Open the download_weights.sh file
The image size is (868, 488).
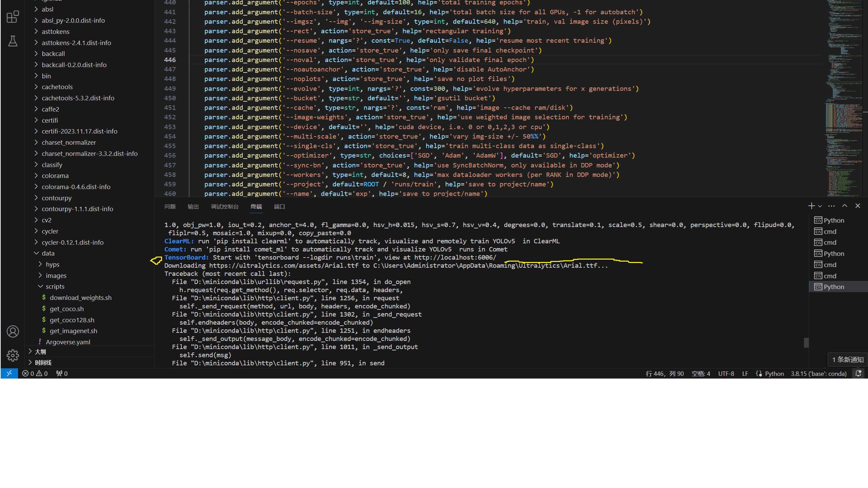coord(80,298)
